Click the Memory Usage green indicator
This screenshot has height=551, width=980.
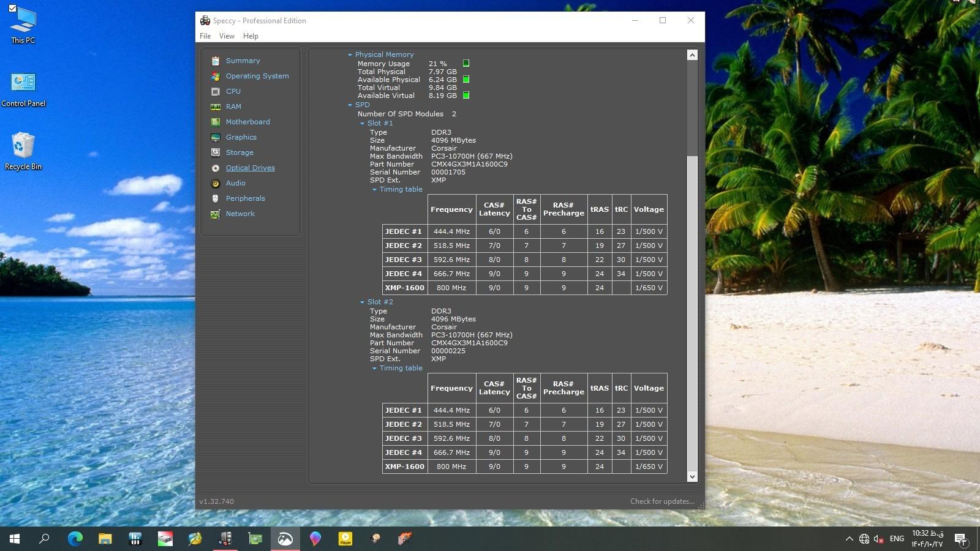(466, 63)
